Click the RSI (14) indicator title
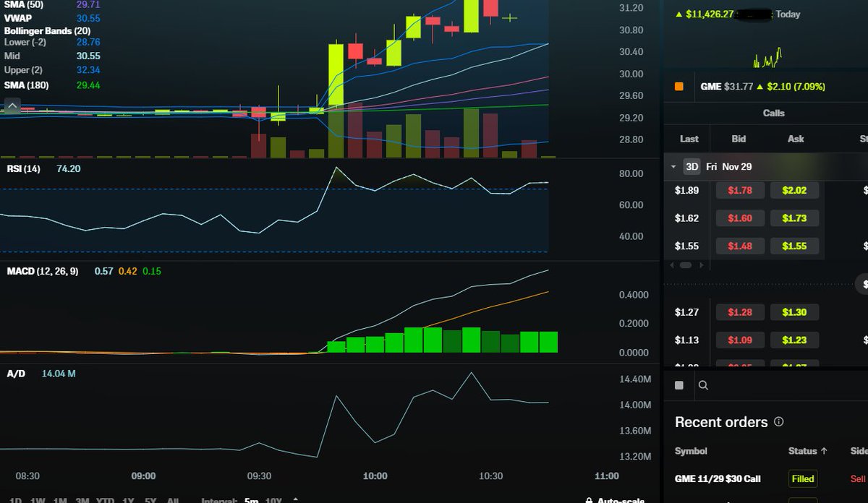This screenshot has height=503, width=868. click(x=24, y=168)
